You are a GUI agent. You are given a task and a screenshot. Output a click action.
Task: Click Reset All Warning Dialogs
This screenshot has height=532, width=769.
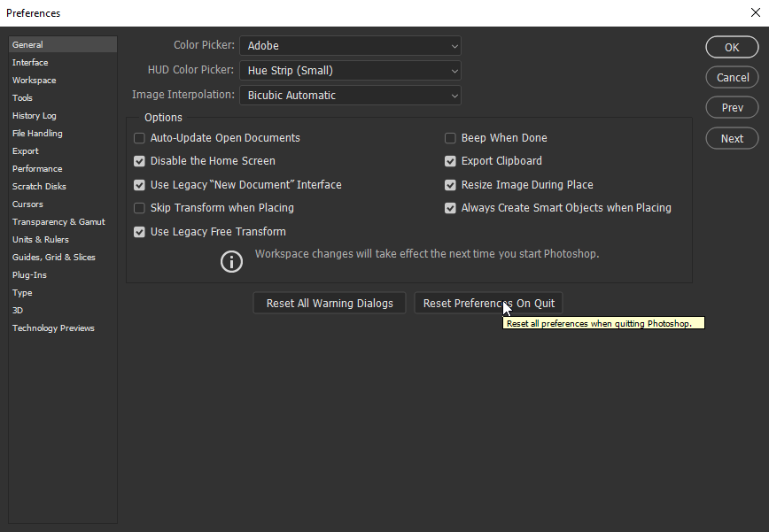pos(329,303)
